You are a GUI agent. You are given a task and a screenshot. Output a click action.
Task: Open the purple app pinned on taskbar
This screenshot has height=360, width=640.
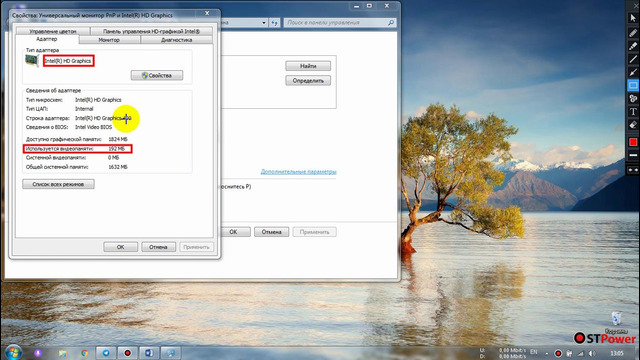(38, 353)
